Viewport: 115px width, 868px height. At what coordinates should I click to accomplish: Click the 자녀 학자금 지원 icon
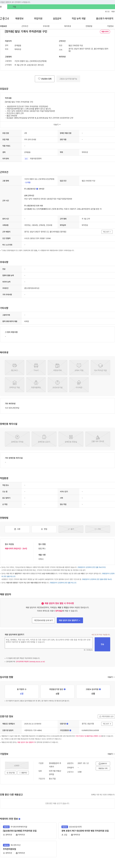click(100, 368)
